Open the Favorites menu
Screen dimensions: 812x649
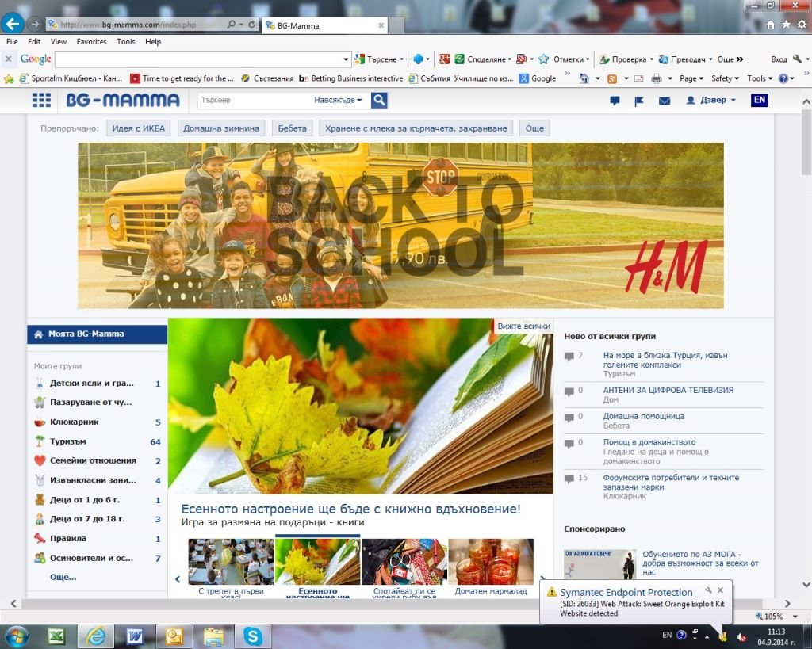[x=91, y=42]
